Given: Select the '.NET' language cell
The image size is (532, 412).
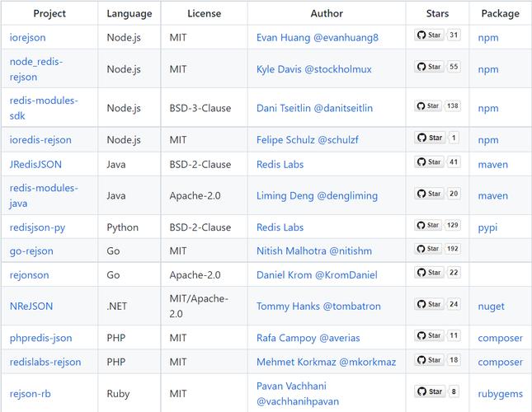Looking at the screenshot, I should [x=117, y=307].
